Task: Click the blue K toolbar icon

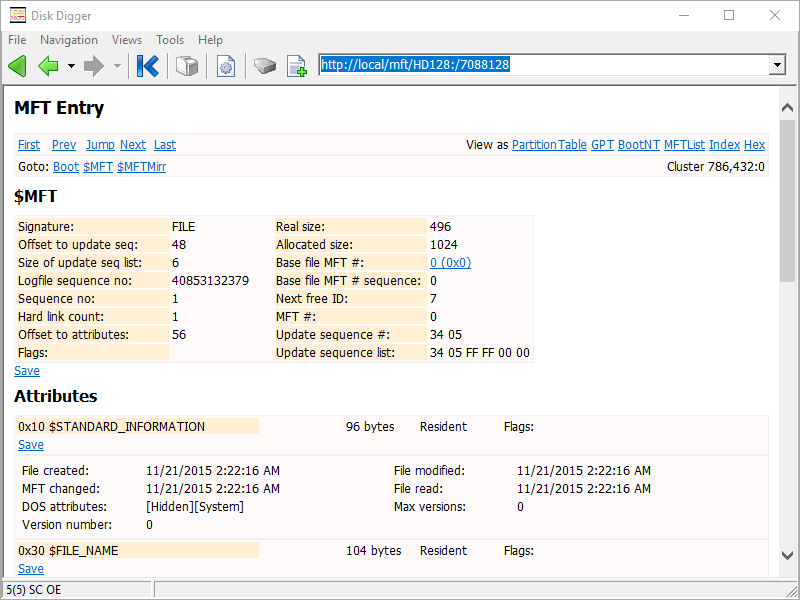Action: coord(148,66)
